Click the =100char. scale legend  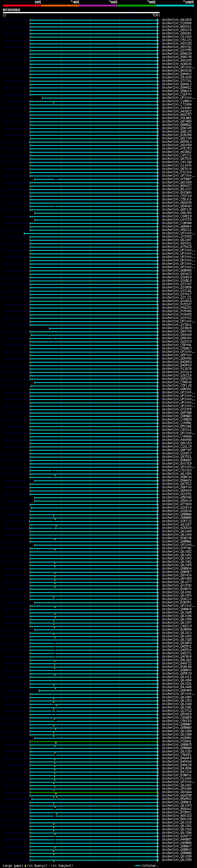coord(146,866)
